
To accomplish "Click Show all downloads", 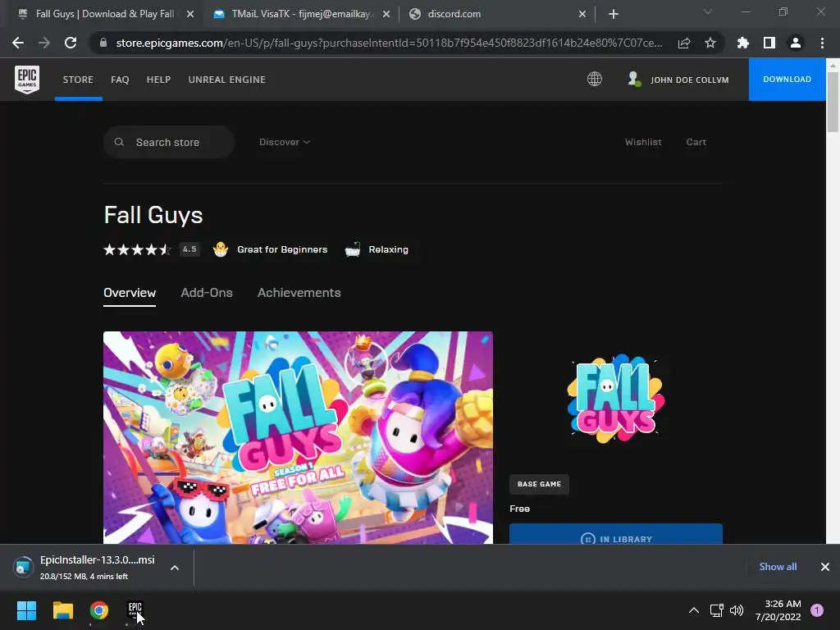I will click(x=778, y=567).
